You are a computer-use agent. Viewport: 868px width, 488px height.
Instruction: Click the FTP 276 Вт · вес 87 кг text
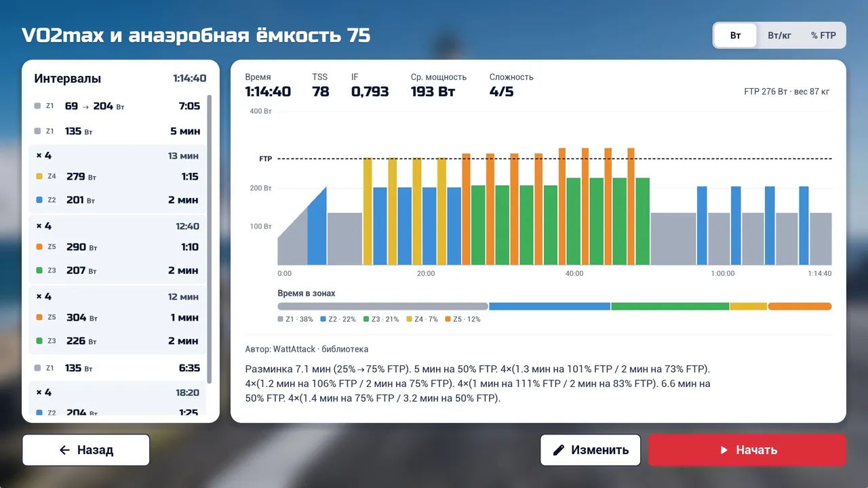[x=787, y=91]
